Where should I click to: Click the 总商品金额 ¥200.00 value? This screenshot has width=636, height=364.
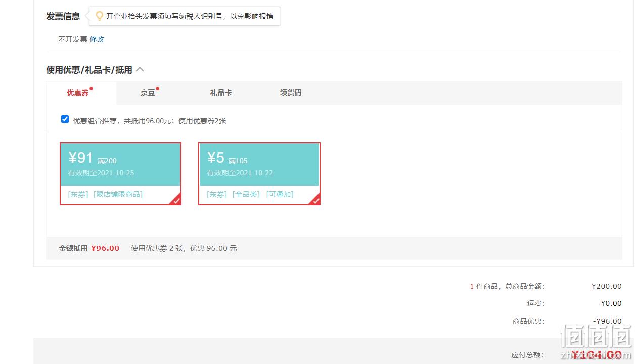click(x=606, y=286)
